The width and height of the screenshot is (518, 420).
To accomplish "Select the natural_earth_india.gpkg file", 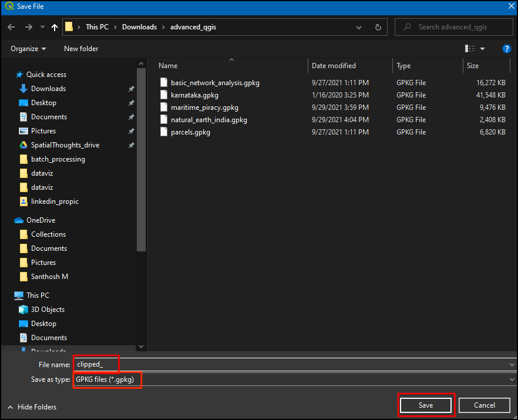I will [x=209, y=120].
